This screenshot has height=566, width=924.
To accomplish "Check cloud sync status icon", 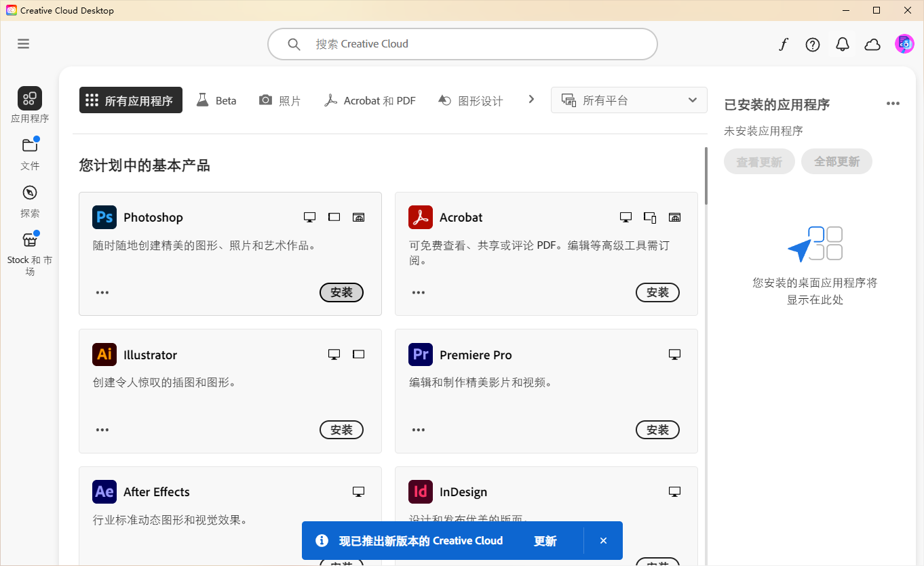I will 872,45.
